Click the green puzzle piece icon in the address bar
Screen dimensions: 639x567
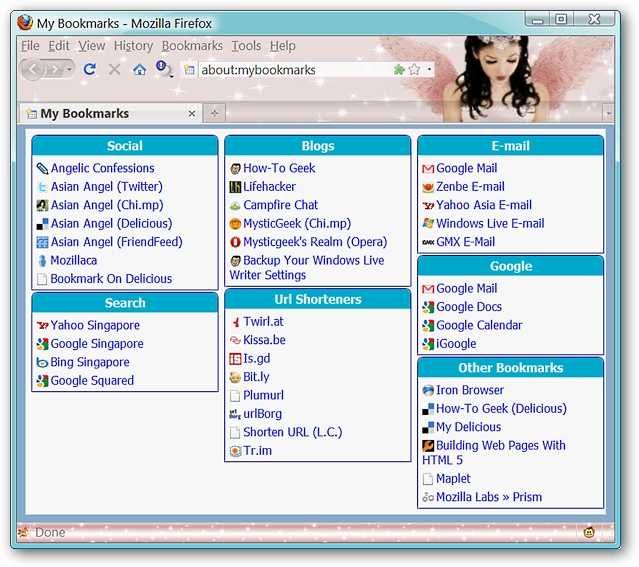click(399, 70)
